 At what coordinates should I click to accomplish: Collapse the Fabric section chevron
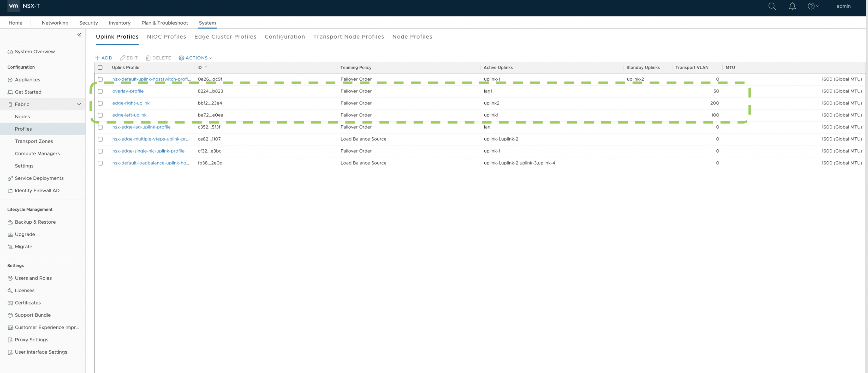[x=79, y=104]
